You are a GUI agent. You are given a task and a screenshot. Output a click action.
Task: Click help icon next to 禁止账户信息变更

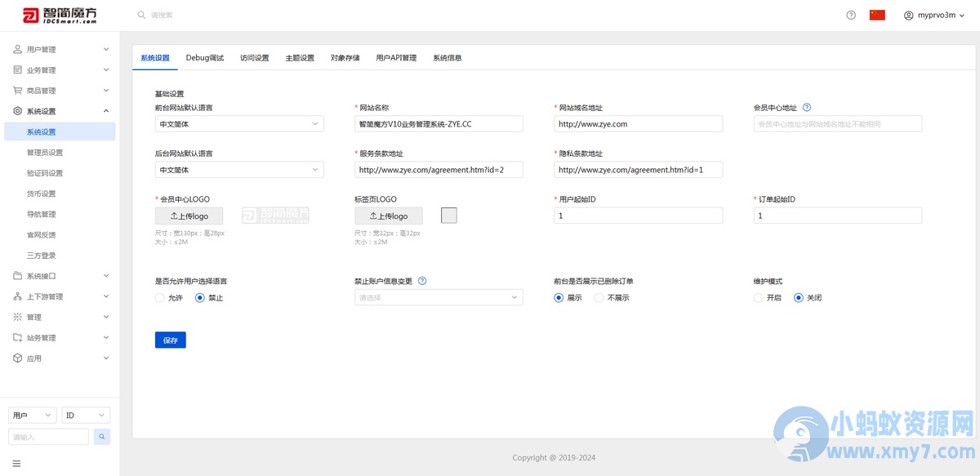[422, 281]
